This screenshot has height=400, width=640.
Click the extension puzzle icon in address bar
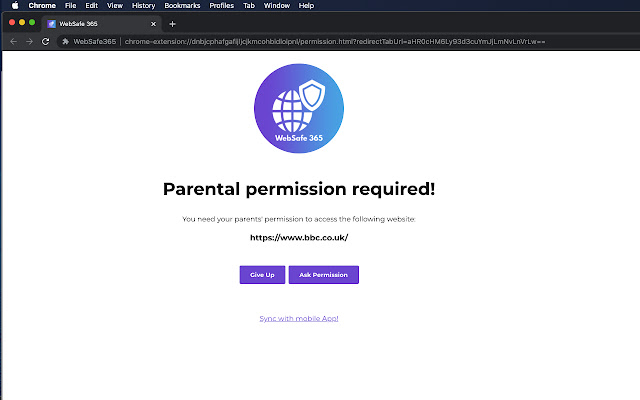pyautogui.click(x=65, y=41)
